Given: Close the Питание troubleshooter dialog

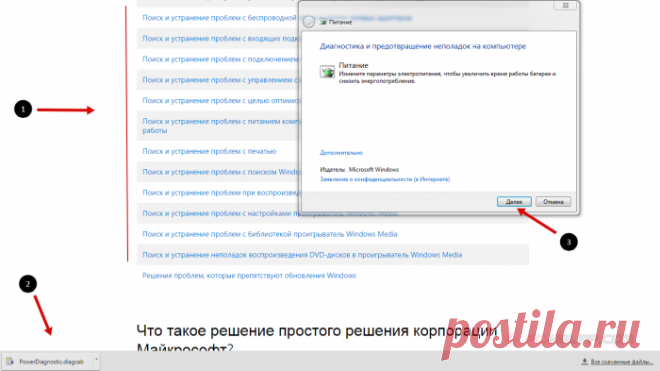Looking at the screenshot, I should tap(565, 5).
